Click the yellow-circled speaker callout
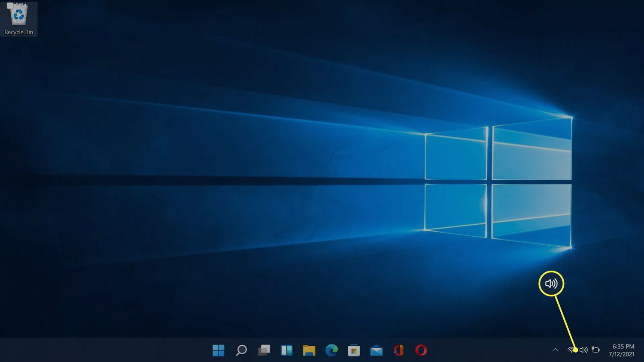The image size is (644, 362). click(x=551, y=284)
